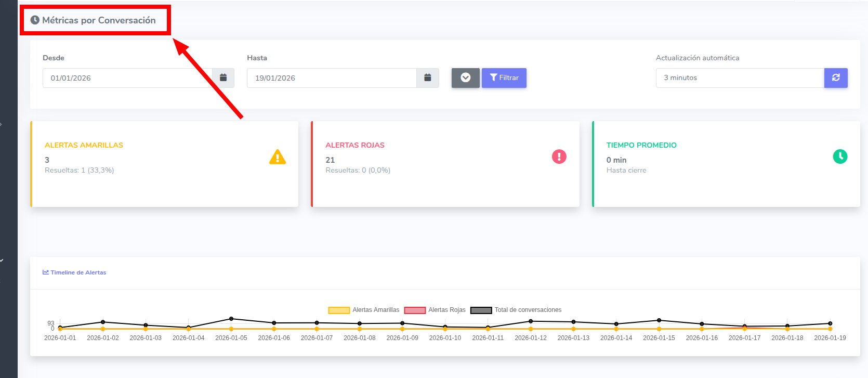Toggle Total de conversaciones legend series

[516, 310]
